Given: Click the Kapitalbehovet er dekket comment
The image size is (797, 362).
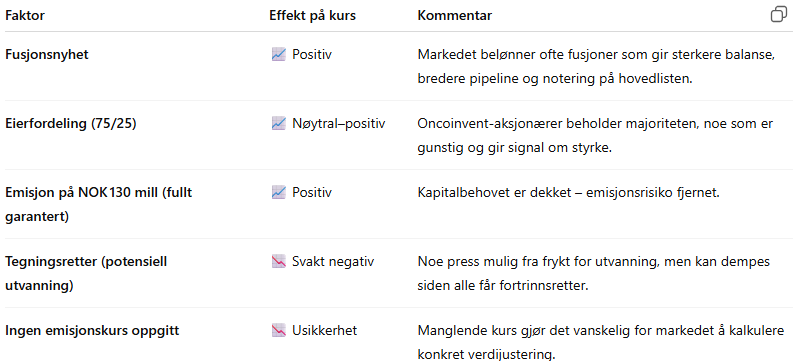Looking at the screenshot, I should click(569, 193).
